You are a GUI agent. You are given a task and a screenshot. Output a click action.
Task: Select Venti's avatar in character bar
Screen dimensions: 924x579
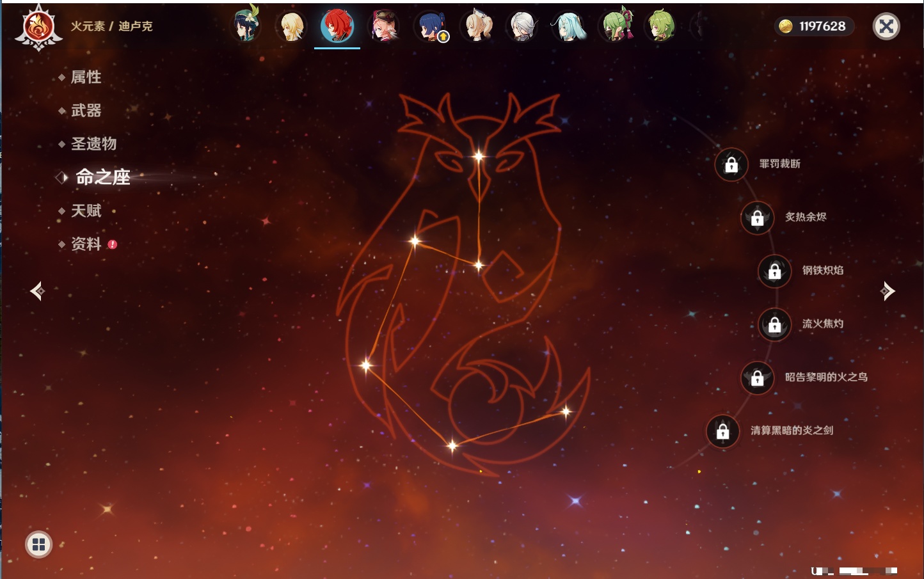pyautogui.click(x=246, y=26)
